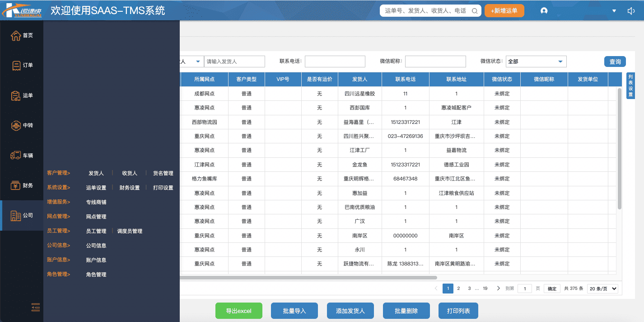Click the 导出excel green button
This screenshot has height=322, width=644.
[x=238, y=311]
